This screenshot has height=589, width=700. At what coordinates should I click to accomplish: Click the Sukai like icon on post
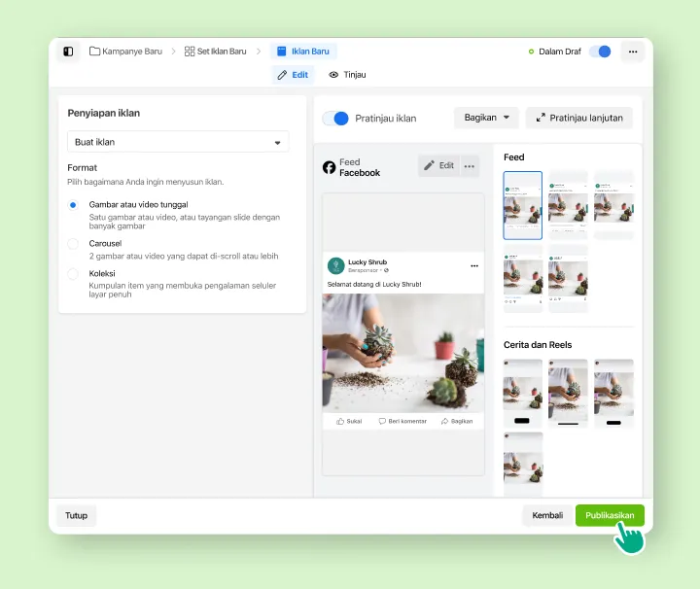tap(341, 421)
